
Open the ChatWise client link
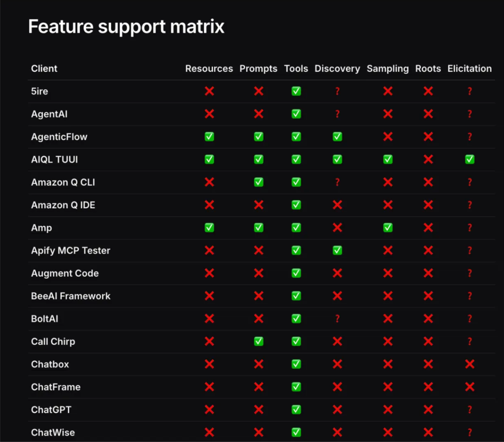pos(53,432)
